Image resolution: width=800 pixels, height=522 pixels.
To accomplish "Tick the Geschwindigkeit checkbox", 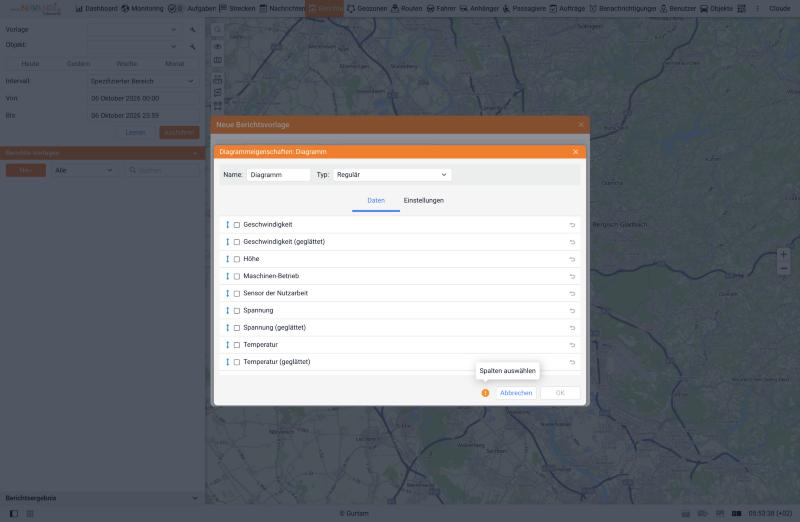I will [237, 225].
